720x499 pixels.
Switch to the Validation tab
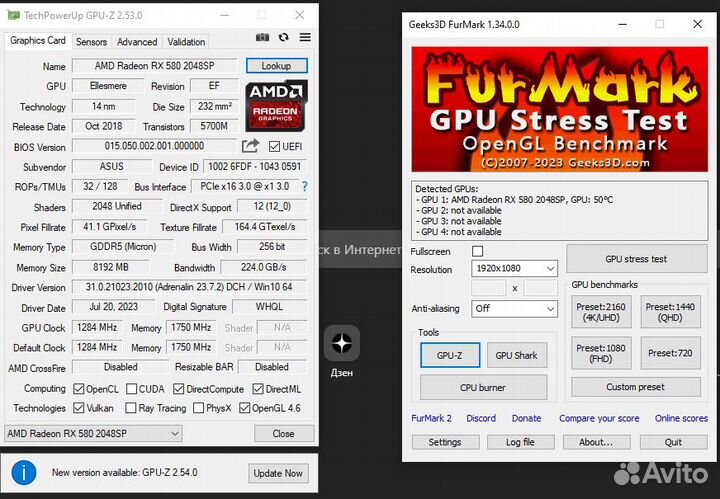186,42
